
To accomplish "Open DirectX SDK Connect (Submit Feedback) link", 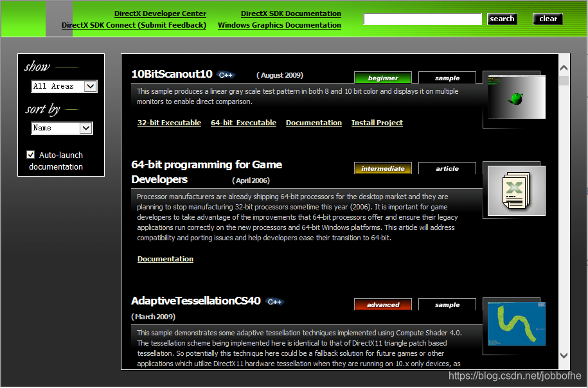I will click(134, 25).
